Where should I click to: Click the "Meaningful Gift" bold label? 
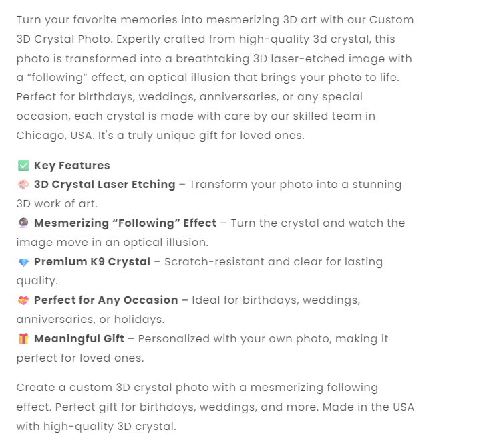click(79, 339)
